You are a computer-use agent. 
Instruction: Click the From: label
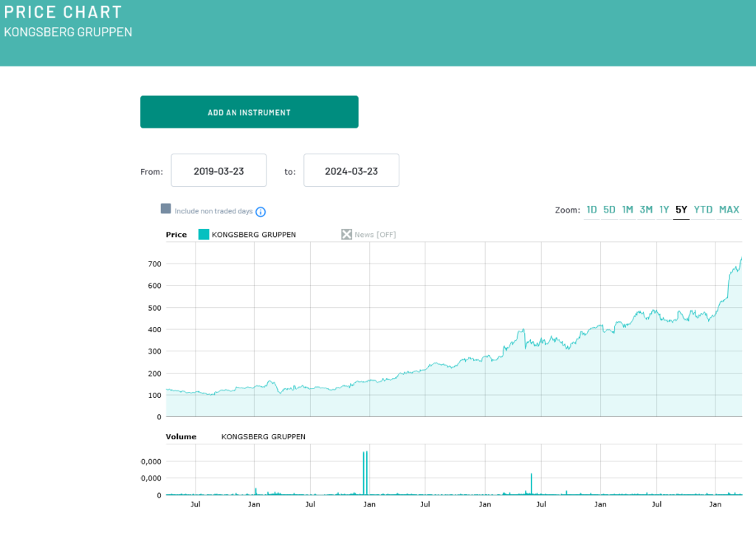151,171
